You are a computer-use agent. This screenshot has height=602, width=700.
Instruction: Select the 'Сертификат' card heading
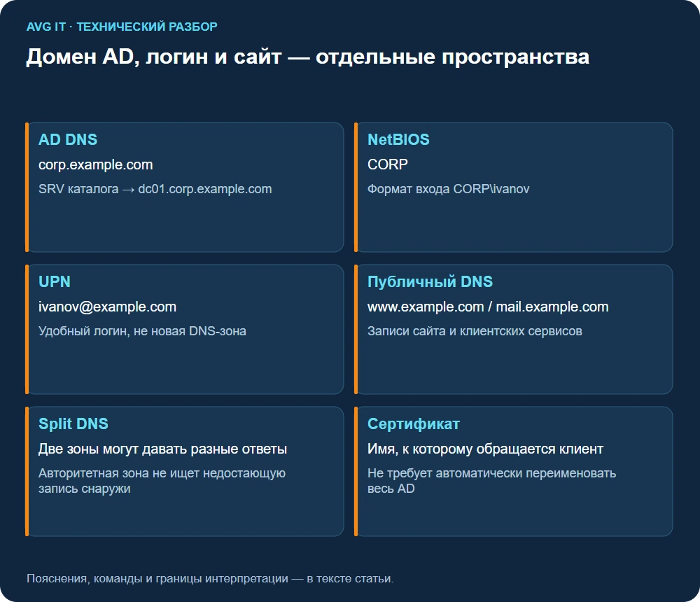click(414, 423)
